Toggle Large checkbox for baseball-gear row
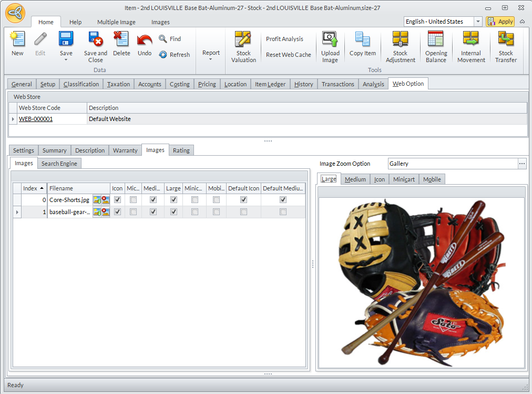The width and height of the screenshot is (532, 394). point(173,212)
